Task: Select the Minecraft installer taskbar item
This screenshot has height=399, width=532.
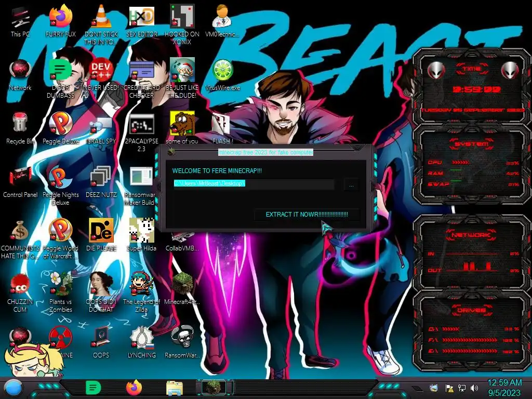Action: (214, 388)
